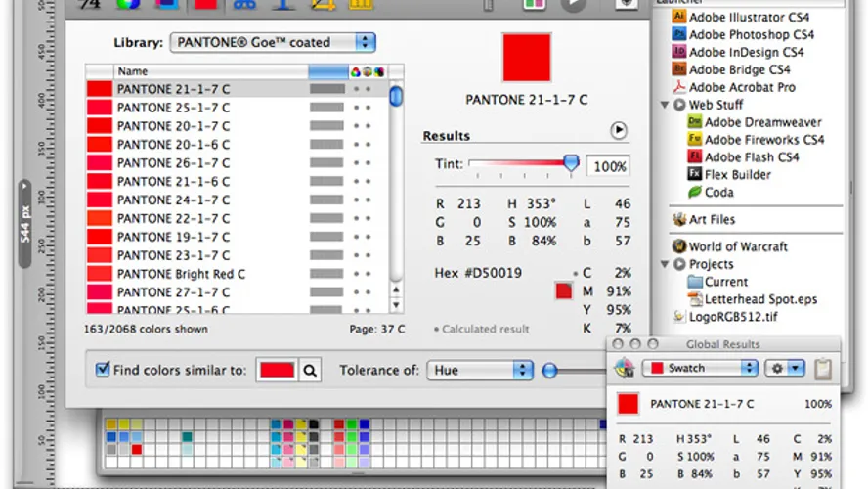
Task: Select PANTONE 21-1-6 C in the list
Action: click(238, 182)
